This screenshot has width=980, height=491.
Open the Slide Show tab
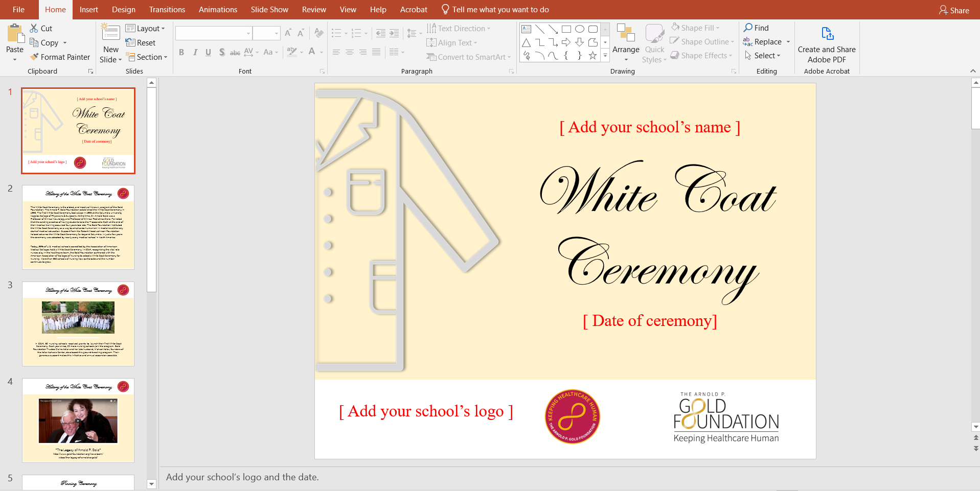tap(269, 10)
